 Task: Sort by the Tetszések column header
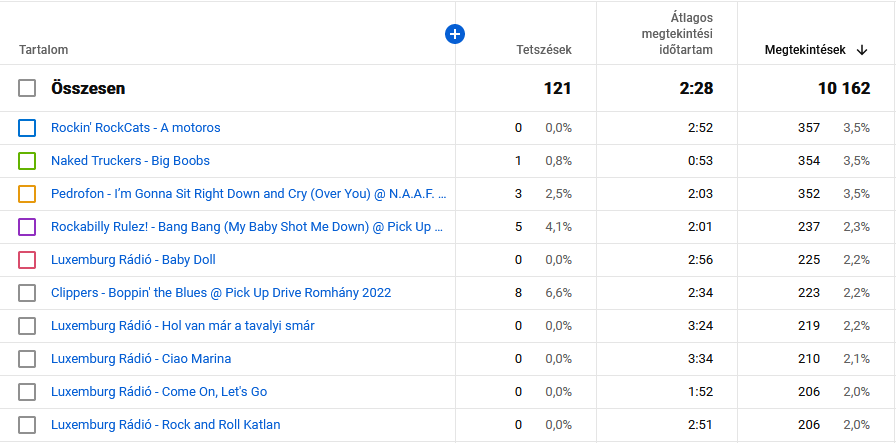[x=544, y=50]
